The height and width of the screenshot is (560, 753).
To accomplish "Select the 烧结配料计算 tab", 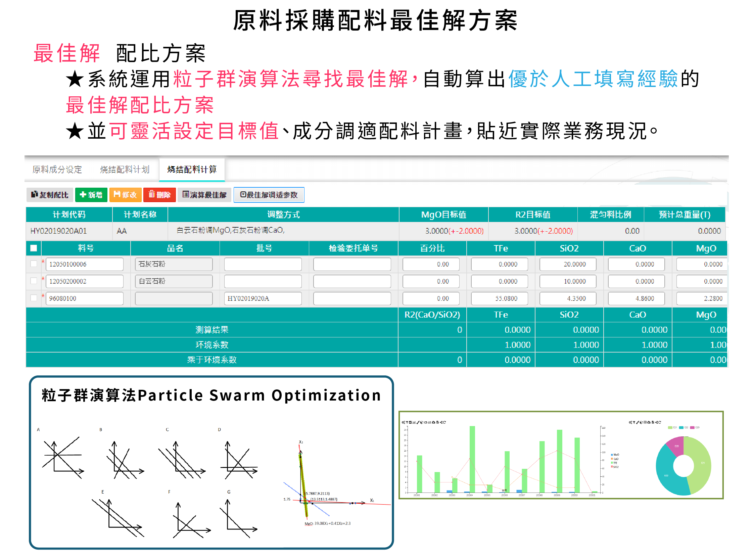I will [x=192, y=170].
